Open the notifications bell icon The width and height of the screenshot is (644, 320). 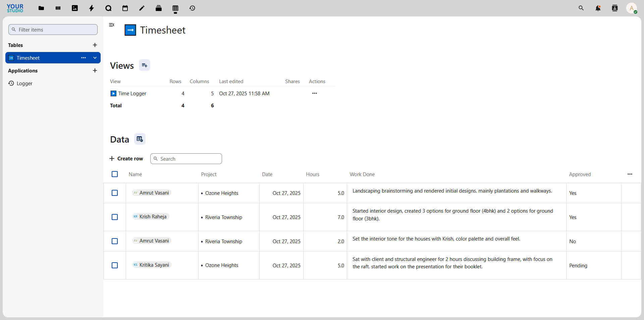coord(598,8)
